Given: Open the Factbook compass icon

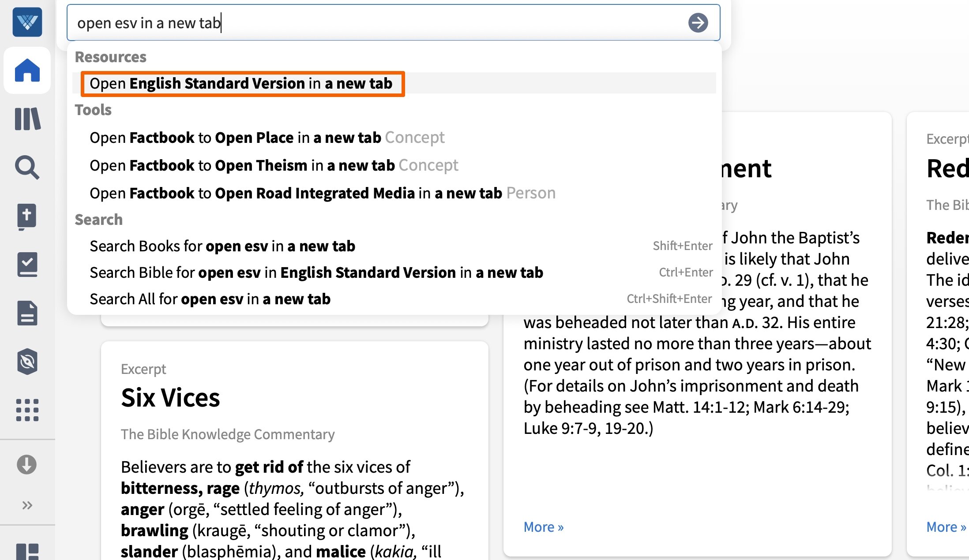Looking at the screenshot, I should pos(27,362).
